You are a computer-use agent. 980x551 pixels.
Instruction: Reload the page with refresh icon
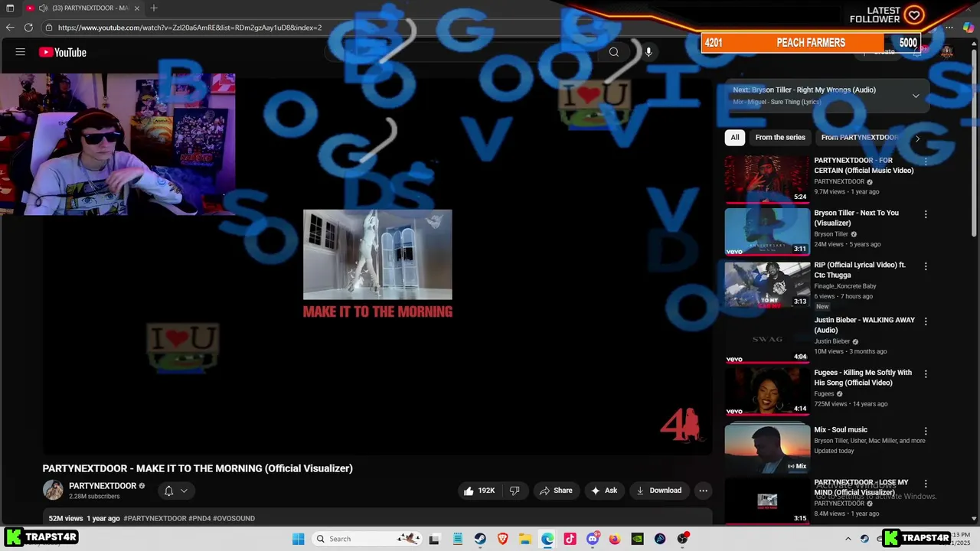[x=28, y=28]
